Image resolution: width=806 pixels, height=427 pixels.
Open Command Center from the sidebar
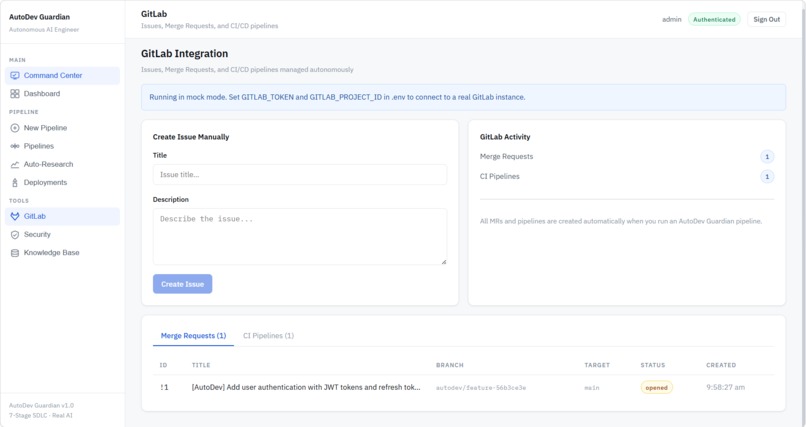pos(62,76)
